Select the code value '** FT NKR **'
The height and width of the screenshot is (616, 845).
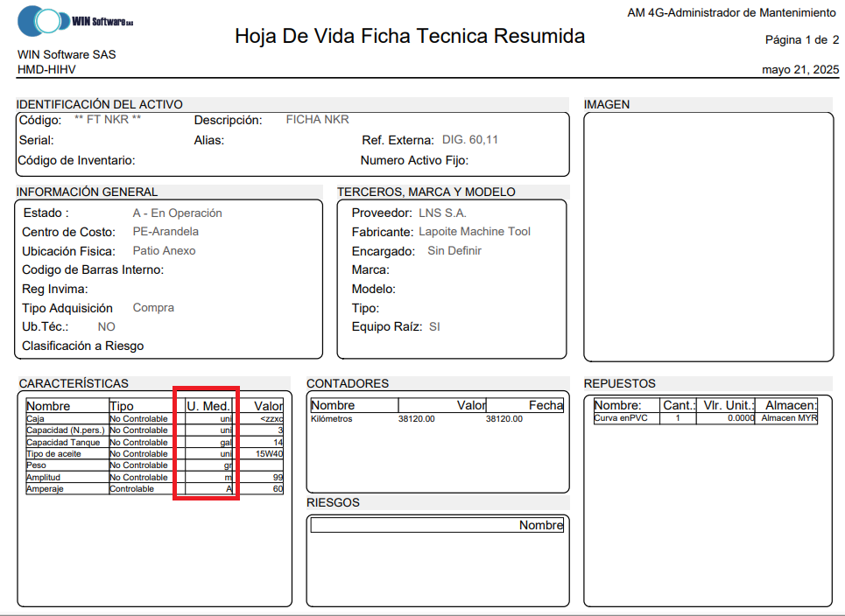(107, 120)
